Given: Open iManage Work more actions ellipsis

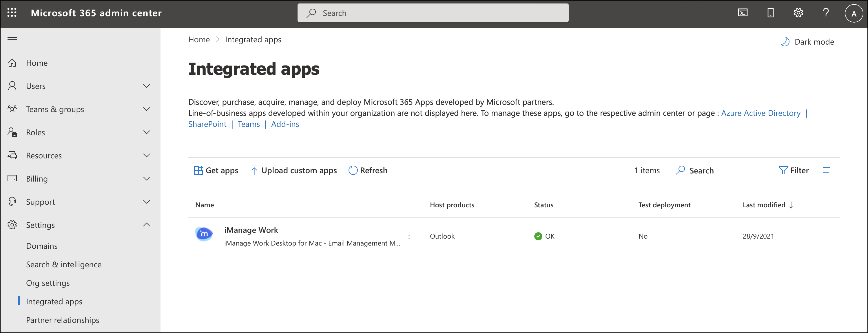Looking at the screenshot, I should (409, 236).
